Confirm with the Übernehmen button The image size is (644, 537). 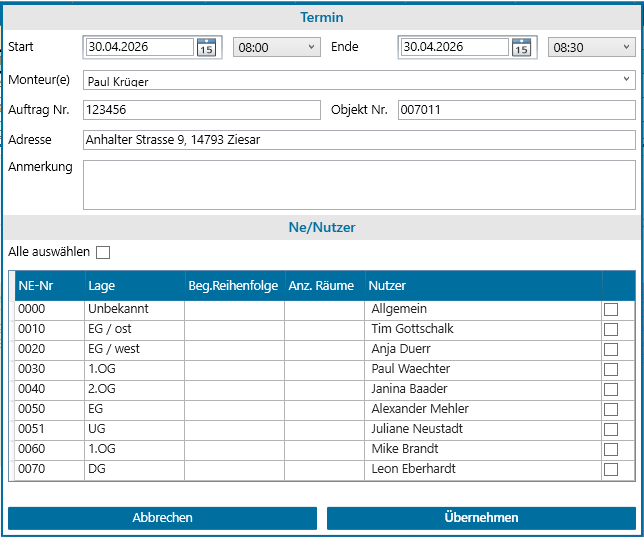(481, 518)
